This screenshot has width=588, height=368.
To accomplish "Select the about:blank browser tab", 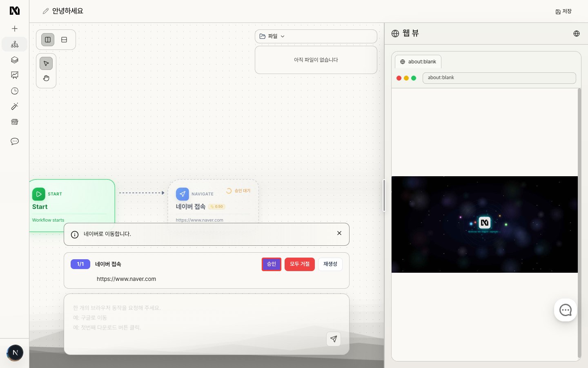I will 418,62.
